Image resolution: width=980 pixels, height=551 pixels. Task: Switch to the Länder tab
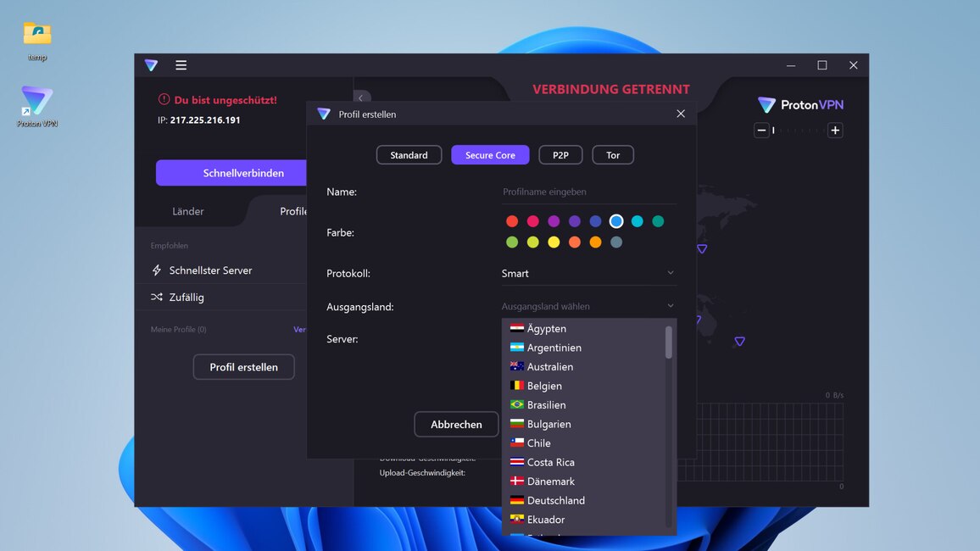click(x=187, y=211)
